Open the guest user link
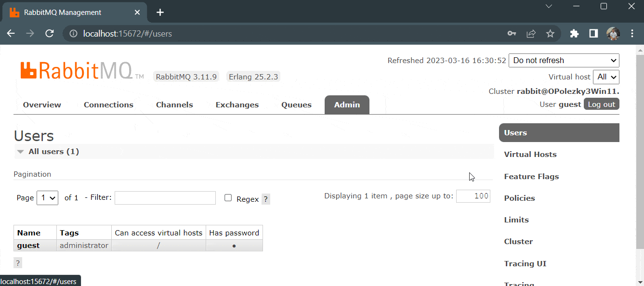 (28, 245)
